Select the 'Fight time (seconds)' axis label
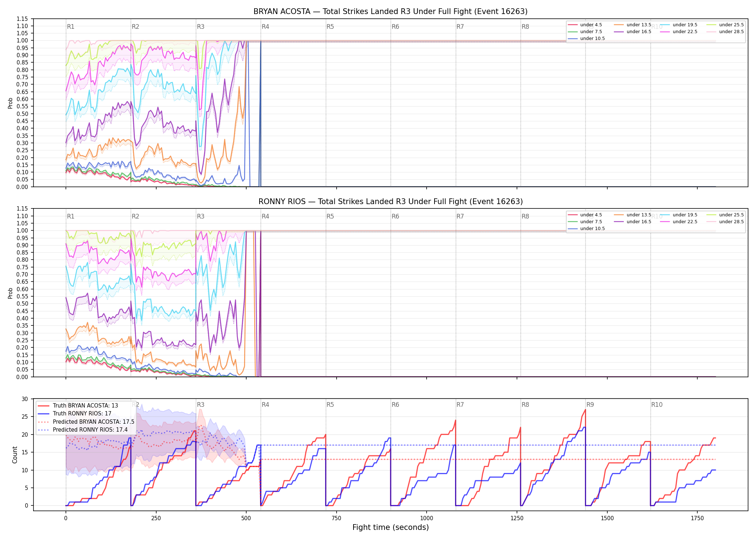The width and height of the screenshot is (756, 540). click(391, 527)
